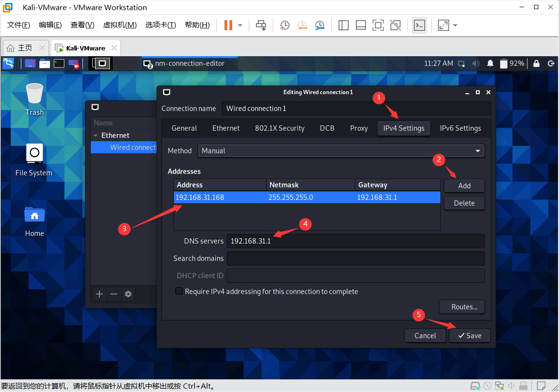Screen dimensions: 559x392
Task: Click the thumbnail bar view icon
Action: 361,25
